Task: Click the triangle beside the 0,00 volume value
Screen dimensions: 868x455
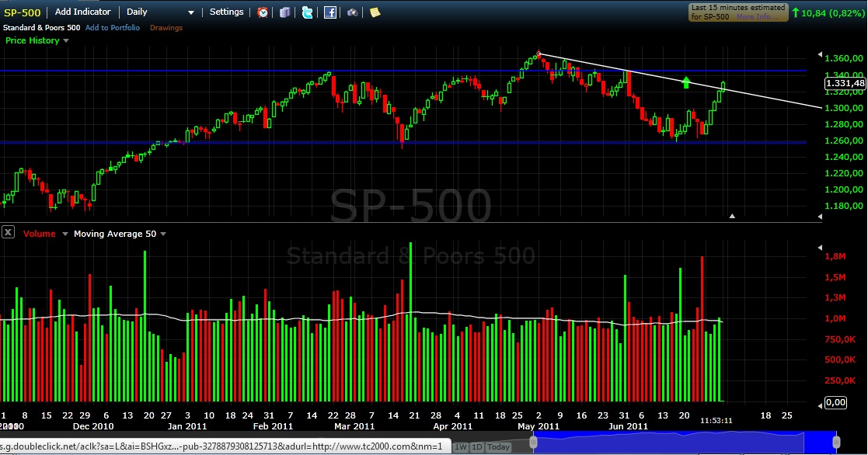Action: coord(820,405)
